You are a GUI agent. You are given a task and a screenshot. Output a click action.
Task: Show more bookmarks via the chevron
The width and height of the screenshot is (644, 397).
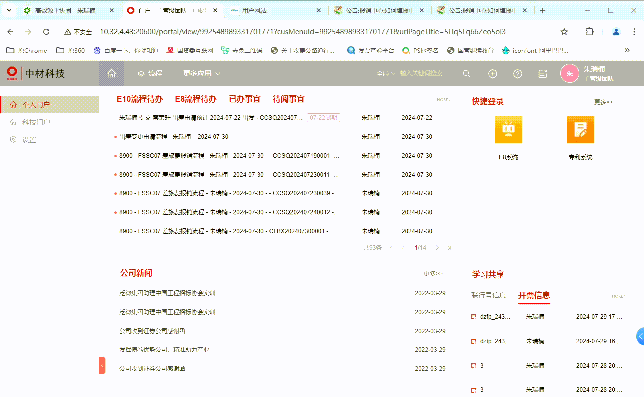tap(627, 50)
